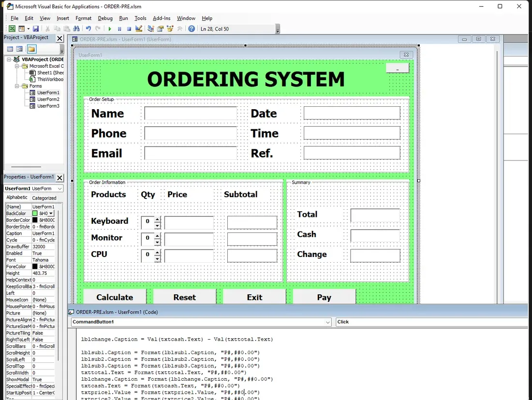Open toolbar options arrow after Ln 28, Col 50
Image resolution: width=532 pixels, height=400 pixels.
pyautogui.click(x=278, y=30)
